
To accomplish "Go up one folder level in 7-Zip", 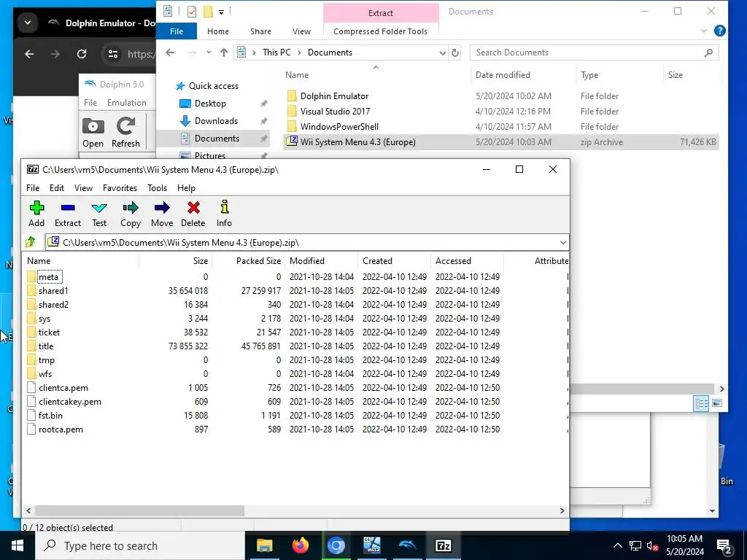I will (31, 242).
